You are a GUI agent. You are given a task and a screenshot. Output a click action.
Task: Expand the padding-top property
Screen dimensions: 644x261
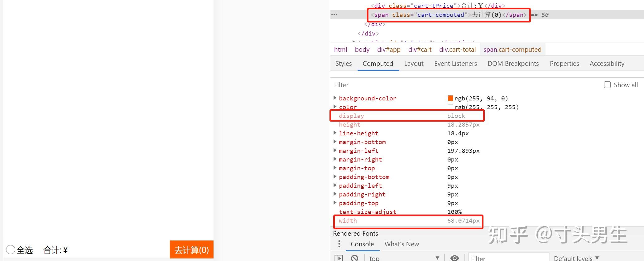click(x=335, y=203)
